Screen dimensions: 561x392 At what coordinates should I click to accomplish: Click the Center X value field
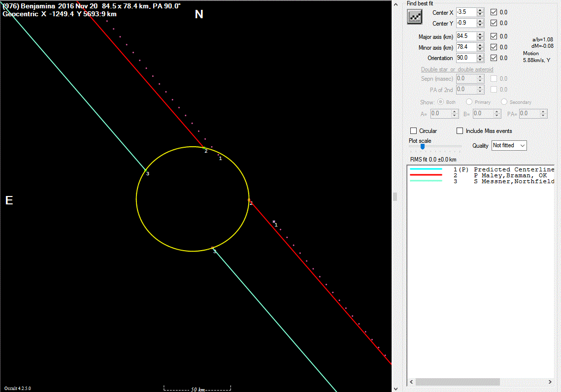pyautogui.click(x=466, y=12)
